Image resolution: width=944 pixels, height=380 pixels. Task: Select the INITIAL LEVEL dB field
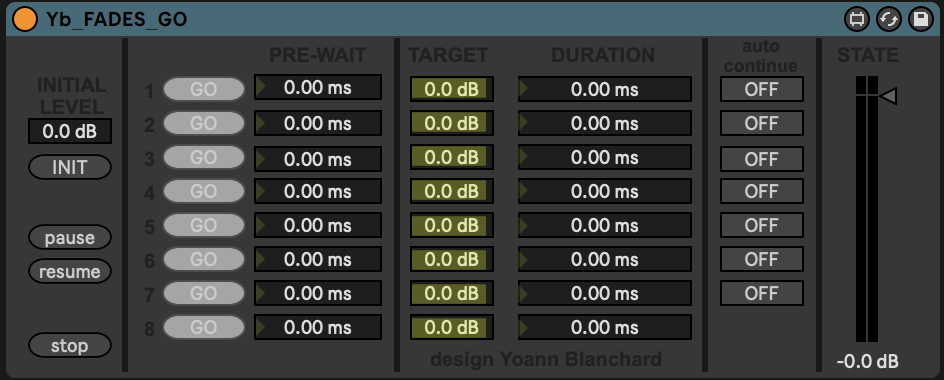(70, 131)
